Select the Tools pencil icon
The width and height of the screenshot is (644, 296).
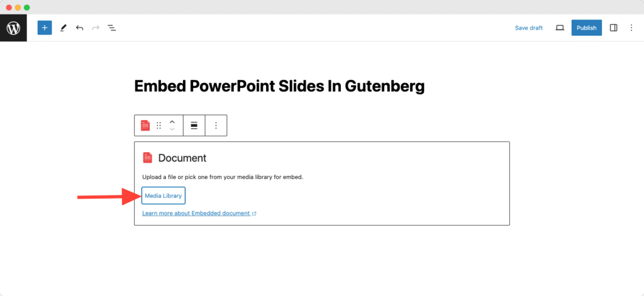[x=63, y=28]
